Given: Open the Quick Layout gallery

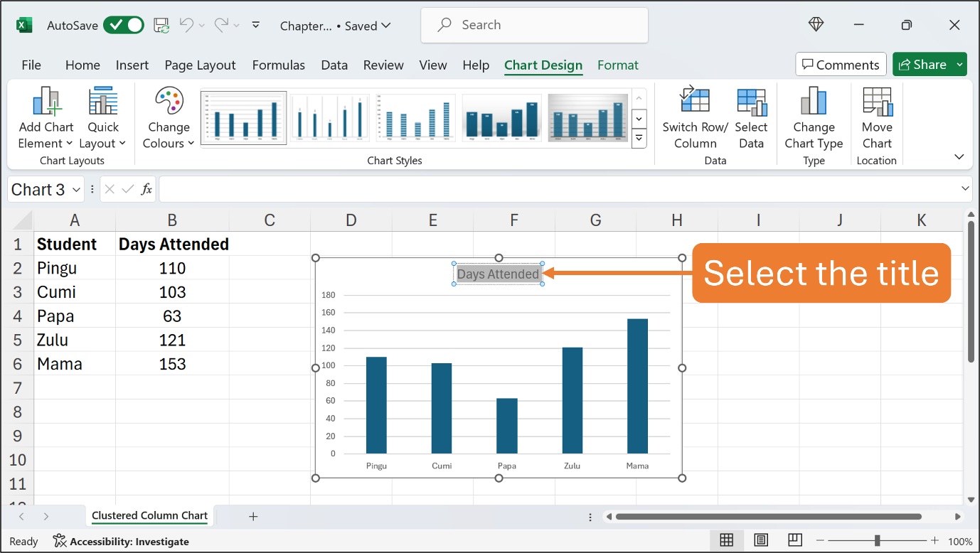Looking at the screenshot, I should click(103, 118).
